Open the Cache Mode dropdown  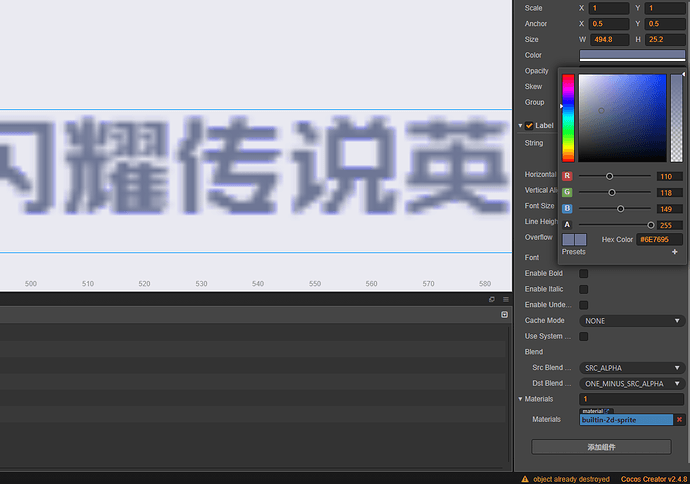(632, 321)
